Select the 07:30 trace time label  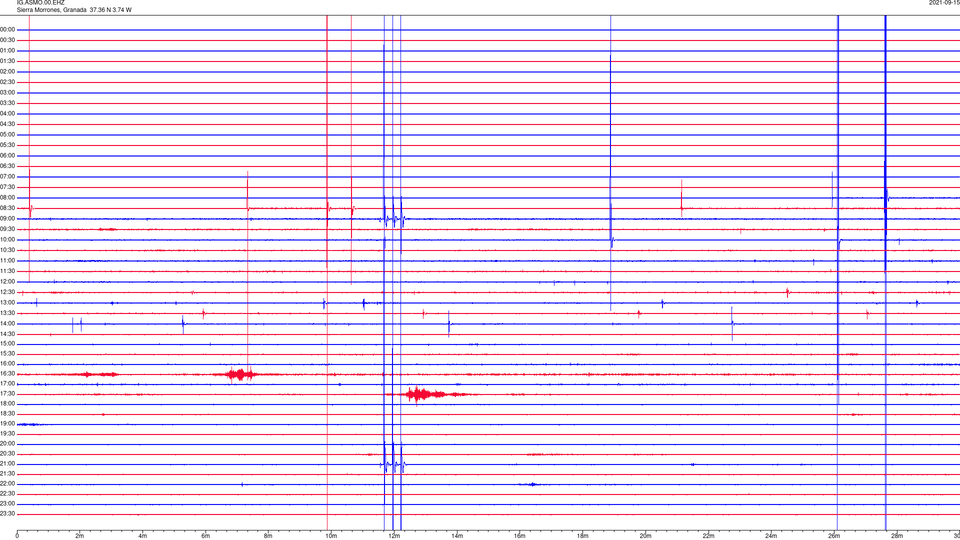pos(8,187)
